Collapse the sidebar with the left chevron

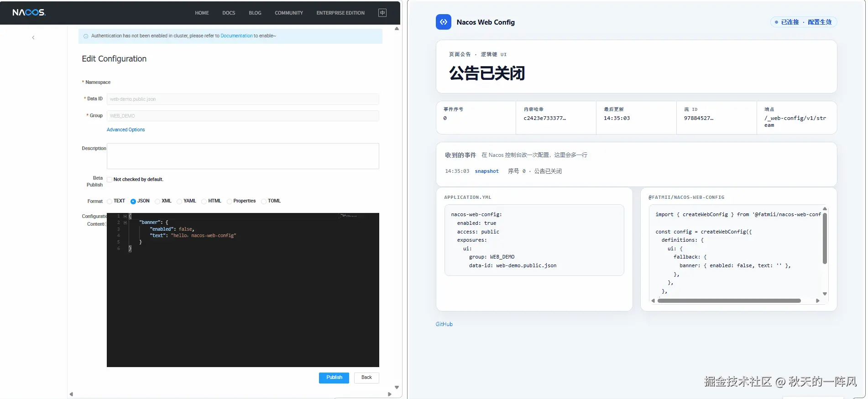tap(33, 37)
